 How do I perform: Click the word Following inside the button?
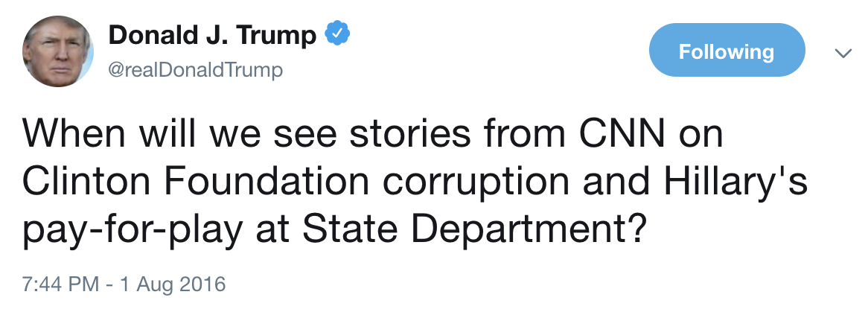pos(727,51)
